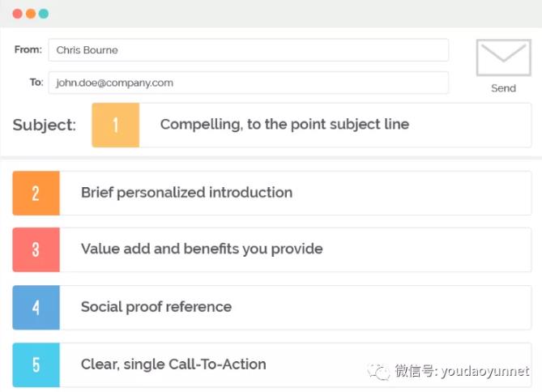The image size is (542, 392).
Task: Click the WeChat watermark logo icon
Action: [x=378, y=371]
